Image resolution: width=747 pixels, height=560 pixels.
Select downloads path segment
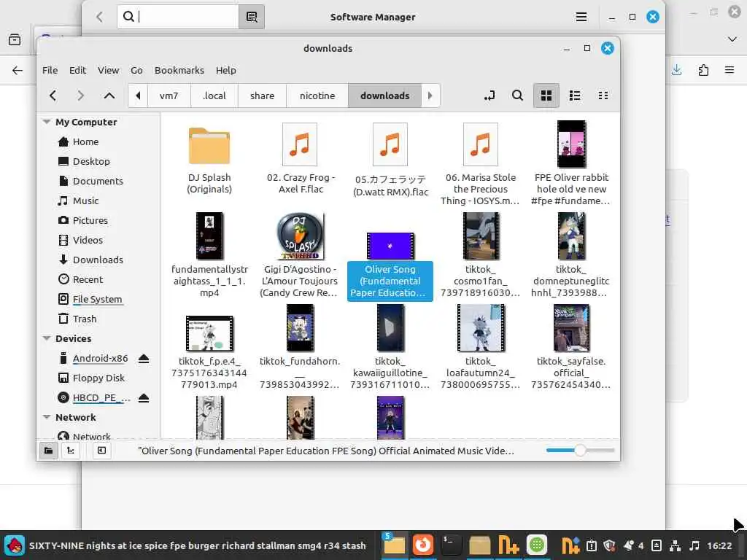pos(385,96)
